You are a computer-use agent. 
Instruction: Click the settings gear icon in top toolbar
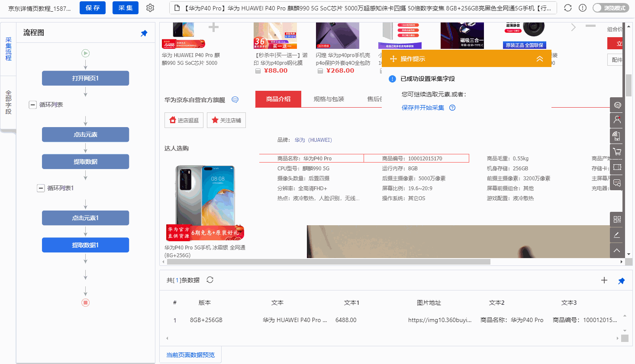pyautogui.click(x=150, y=8)
